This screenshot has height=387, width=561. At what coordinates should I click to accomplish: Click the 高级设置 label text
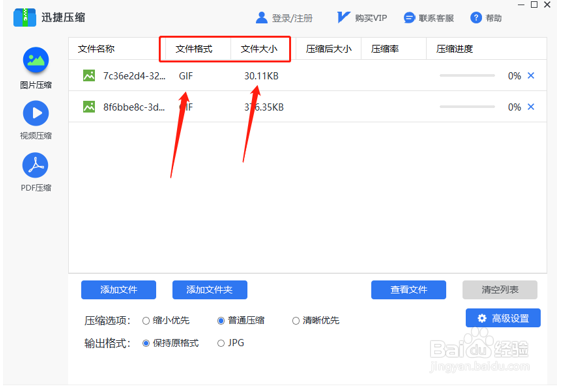tap(511, 318)
